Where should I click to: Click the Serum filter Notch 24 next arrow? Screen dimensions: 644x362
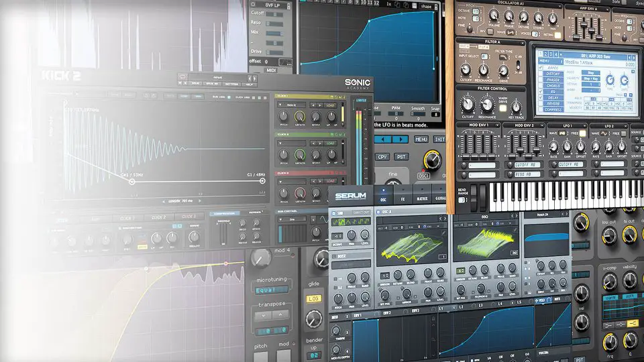tap(567, 215)
